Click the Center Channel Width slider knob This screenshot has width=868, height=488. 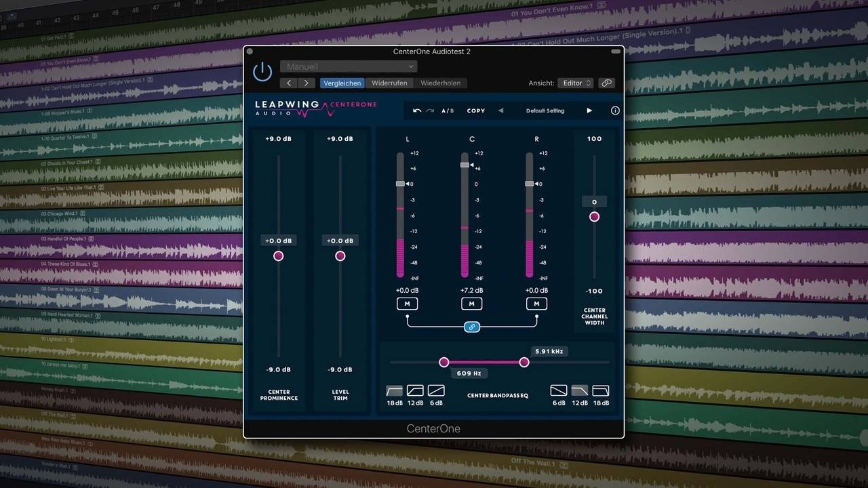point(595,217)
